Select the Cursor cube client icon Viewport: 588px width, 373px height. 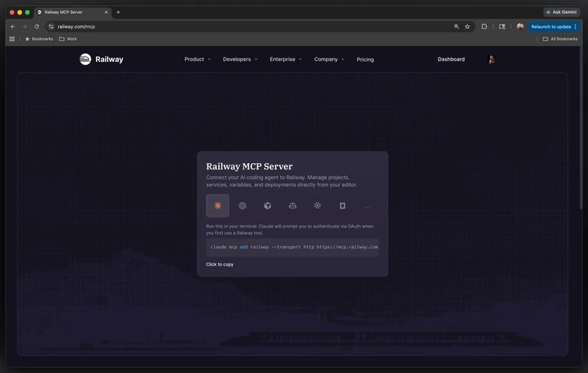267,205
